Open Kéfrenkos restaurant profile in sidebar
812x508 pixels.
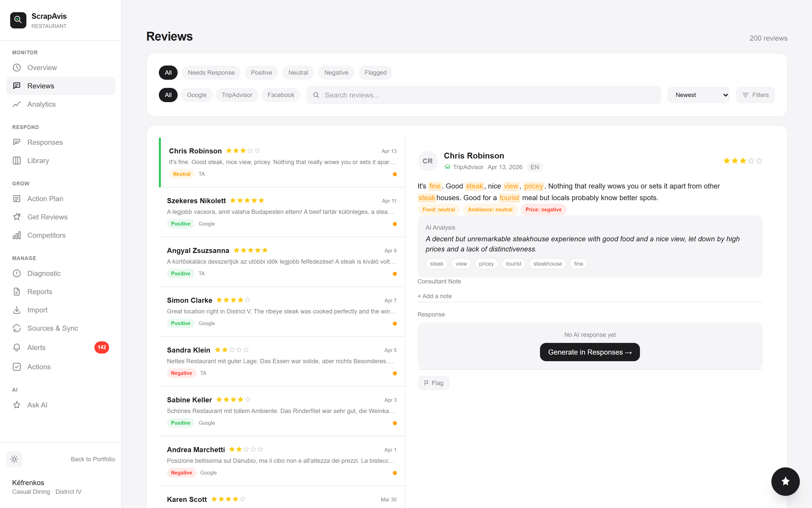(x=47, y=487)
